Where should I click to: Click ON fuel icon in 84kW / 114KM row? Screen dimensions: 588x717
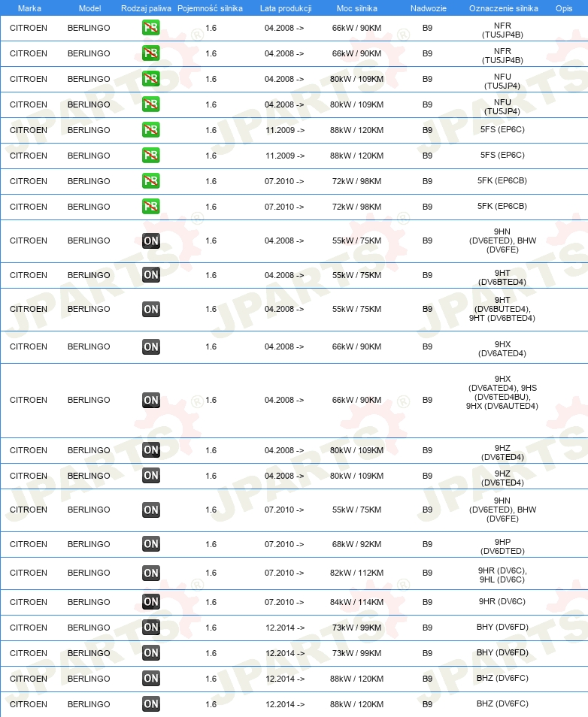(x=151, y=602)
